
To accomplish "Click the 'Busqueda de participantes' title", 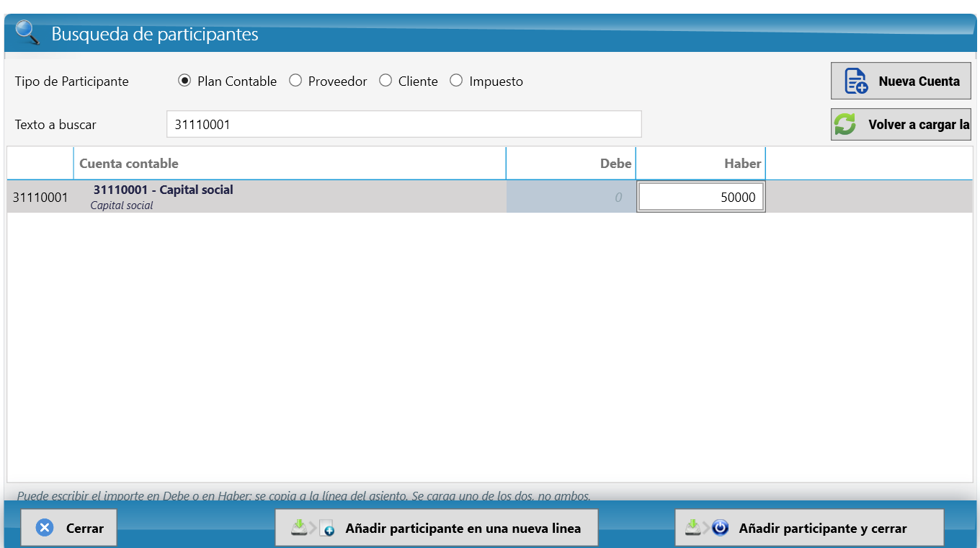I will coord(155,34).
